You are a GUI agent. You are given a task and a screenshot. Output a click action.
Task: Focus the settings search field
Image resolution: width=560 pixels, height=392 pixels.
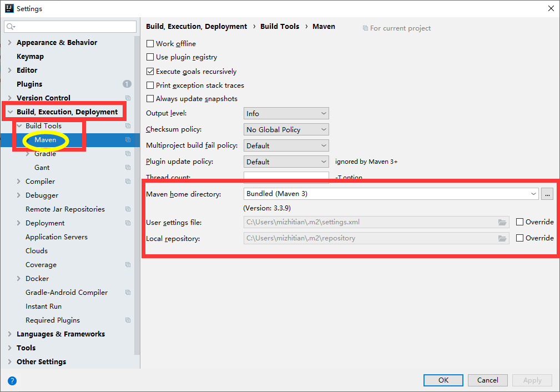(70, 27)
